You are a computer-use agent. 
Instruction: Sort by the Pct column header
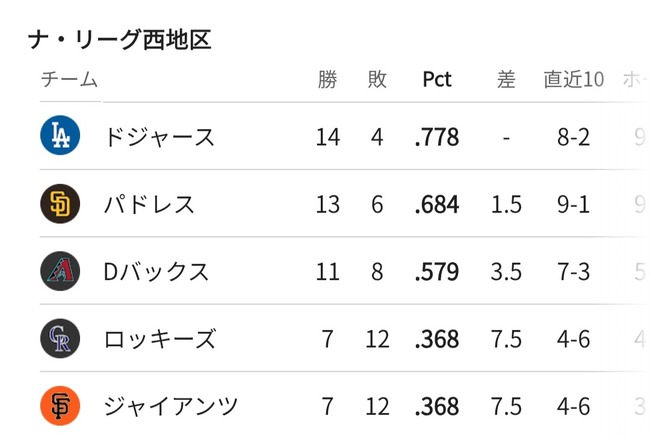click(x=437, y=79)
